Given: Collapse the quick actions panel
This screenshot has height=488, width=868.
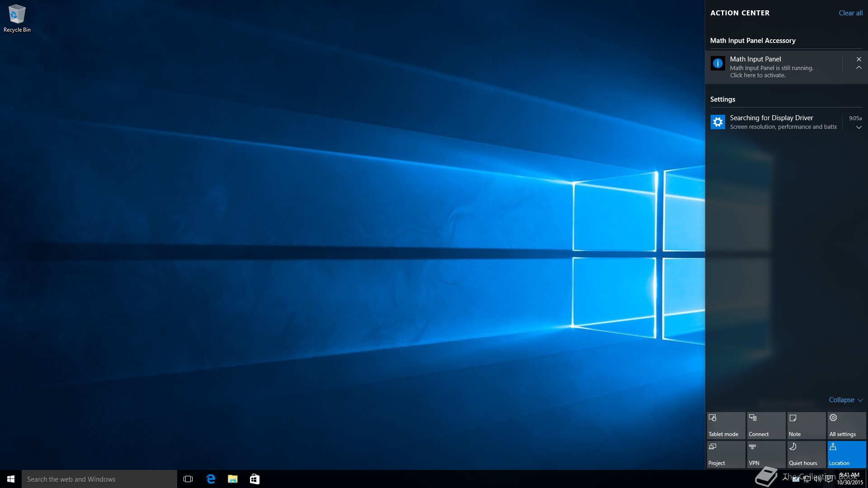Looking at the screenshot, I should [x=846, y=400].
